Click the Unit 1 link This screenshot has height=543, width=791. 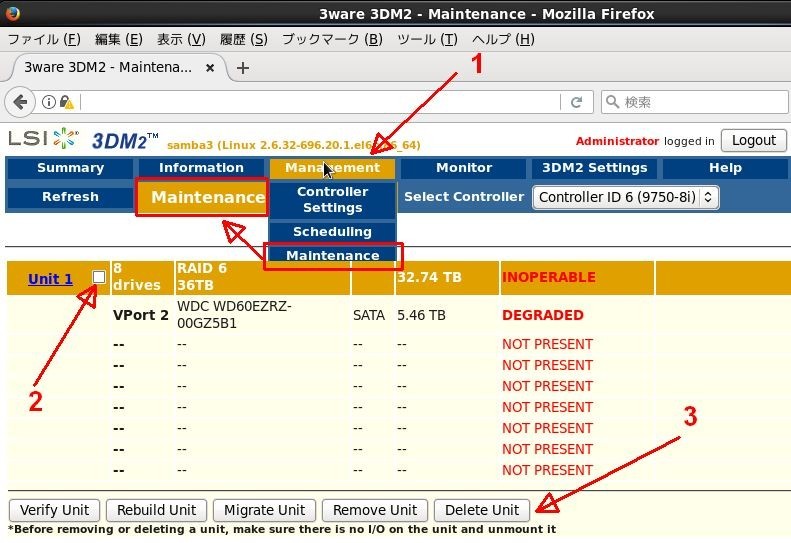coord(50,279)
